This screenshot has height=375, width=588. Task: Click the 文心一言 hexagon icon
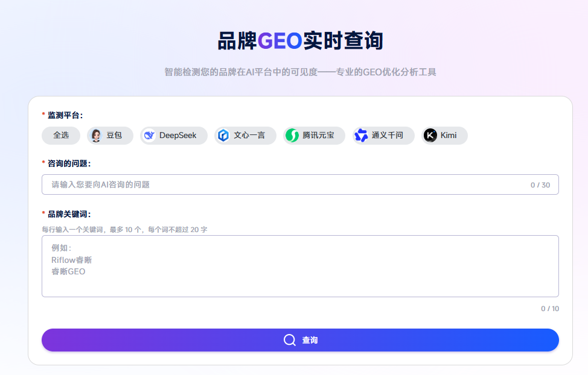click(223, 136)
